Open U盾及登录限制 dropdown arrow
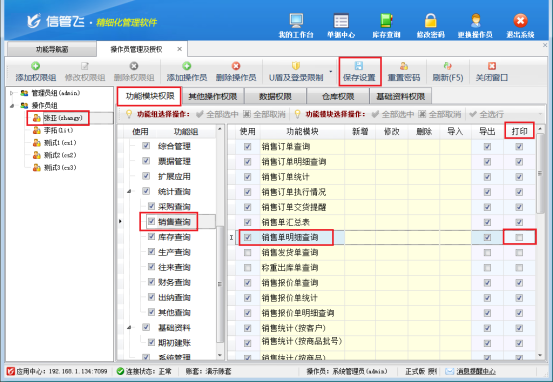This screenshot has height=382, width=553. click(331, 72)
